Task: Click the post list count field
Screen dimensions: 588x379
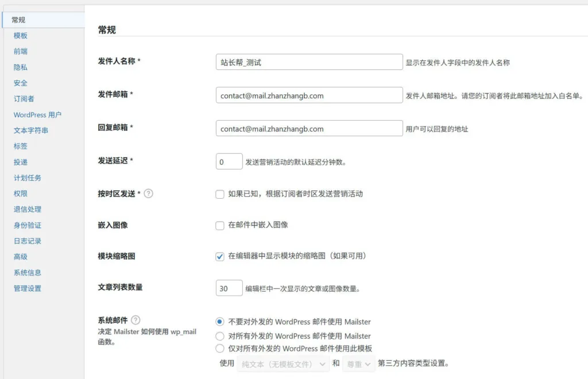Action: click(x=229, y=288)
